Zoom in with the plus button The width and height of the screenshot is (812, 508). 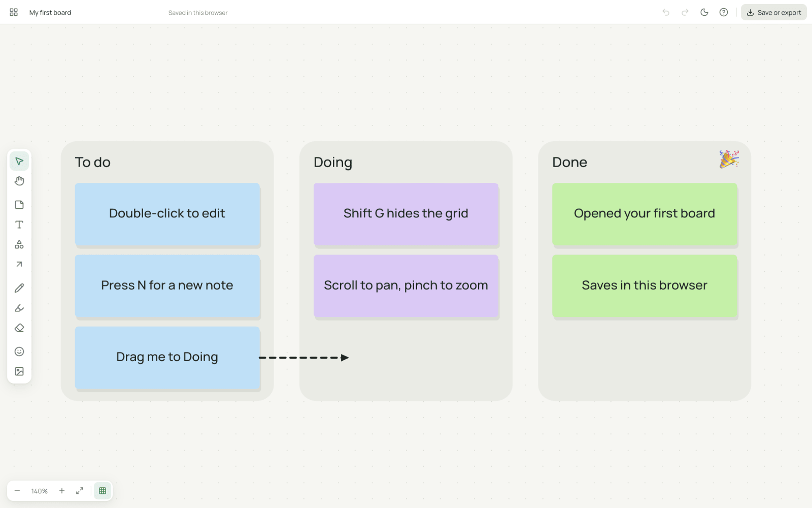[x=62, y=491]
